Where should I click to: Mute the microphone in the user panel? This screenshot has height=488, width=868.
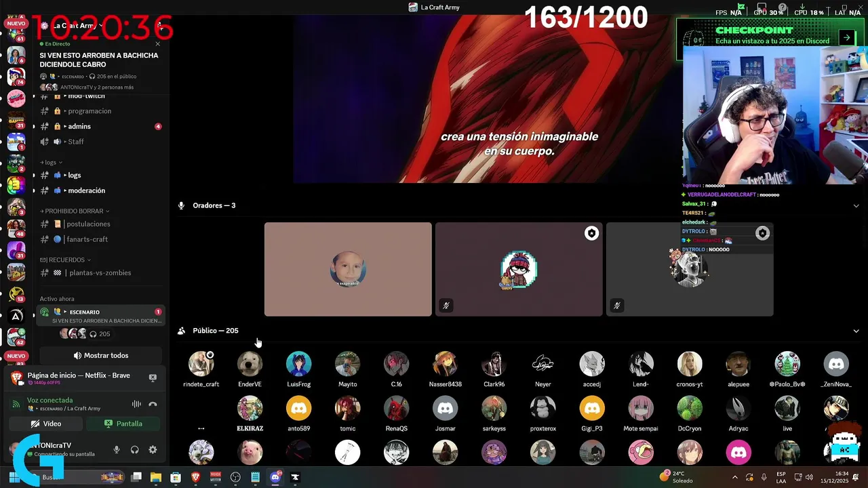[x=117, y=449]
